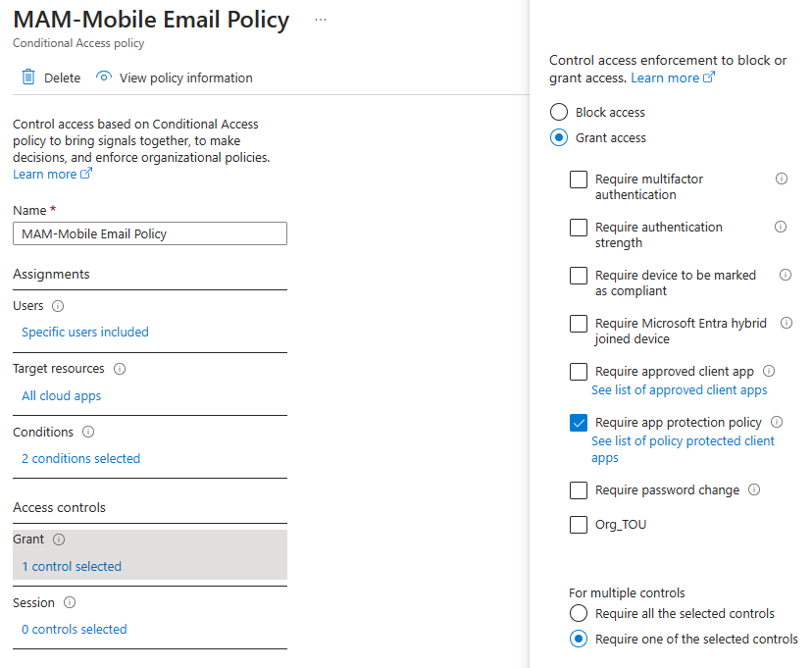This screenshot has width=812, height=668.
Task: Click the info icon beside Target resources
Action: tap(120, 369)
